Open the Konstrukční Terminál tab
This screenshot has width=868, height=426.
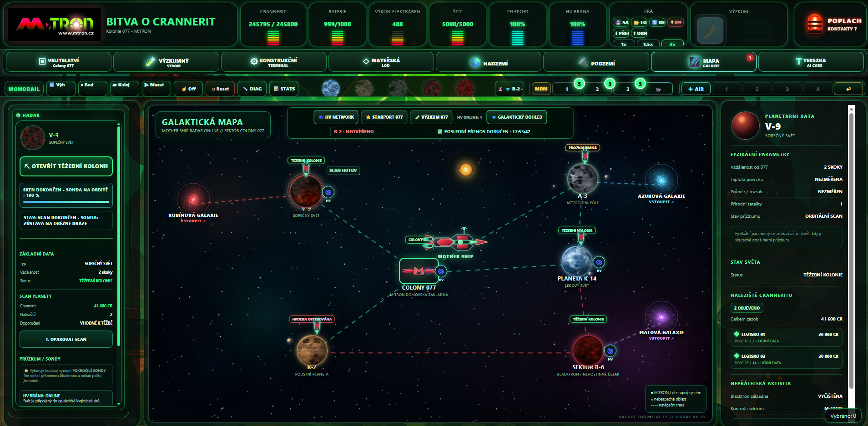(273, 62)
